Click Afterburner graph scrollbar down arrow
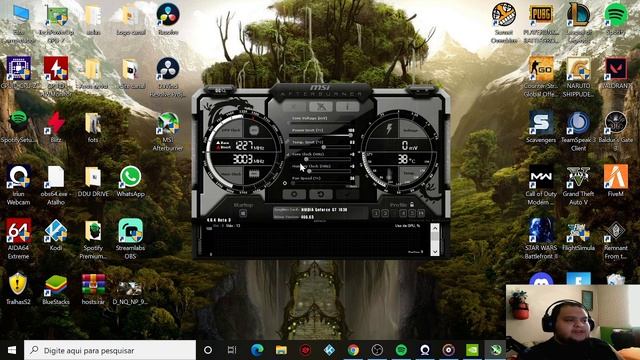 [435, 252]
